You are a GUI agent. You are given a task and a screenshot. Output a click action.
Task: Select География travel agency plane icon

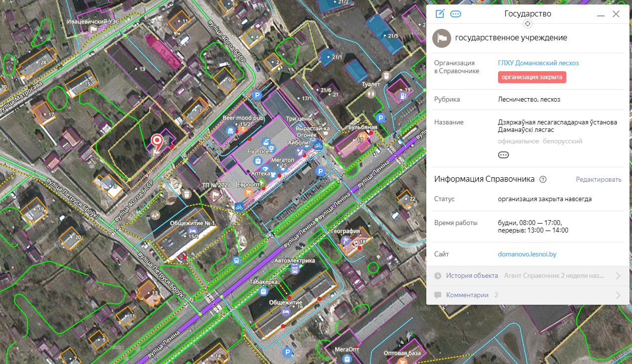click(346, 241)
